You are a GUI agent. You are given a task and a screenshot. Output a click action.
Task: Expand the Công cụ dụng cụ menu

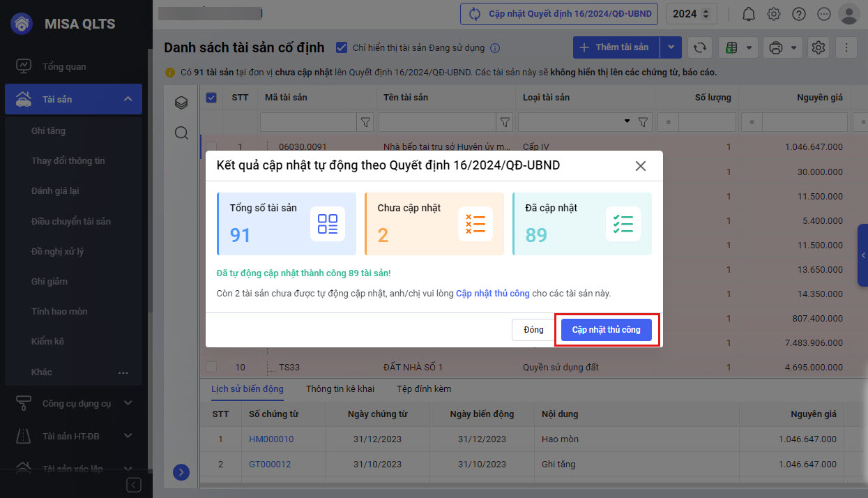[127, 403]
